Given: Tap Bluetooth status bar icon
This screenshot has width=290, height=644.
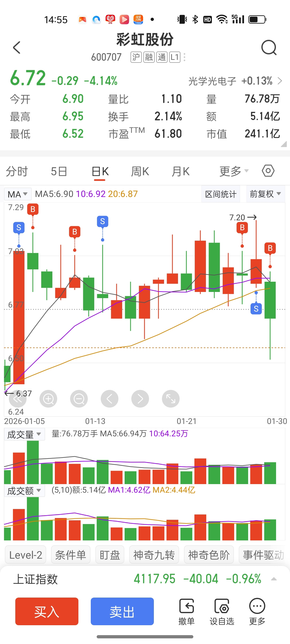Looking at the screenshot, I should pos(195,19).
